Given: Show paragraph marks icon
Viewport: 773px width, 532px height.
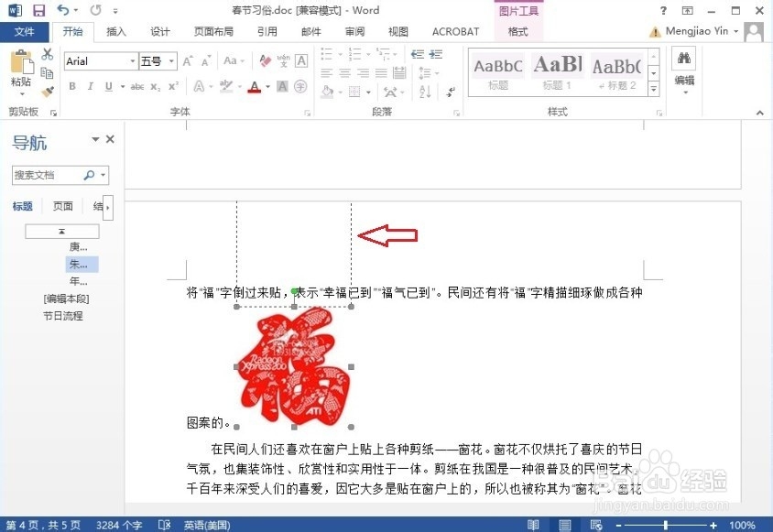Looking at the screenshot, I should 451,92.
